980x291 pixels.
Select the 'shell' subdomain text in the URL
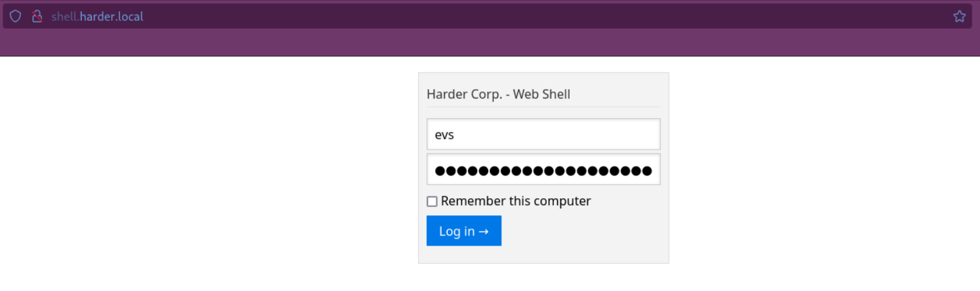64,16
